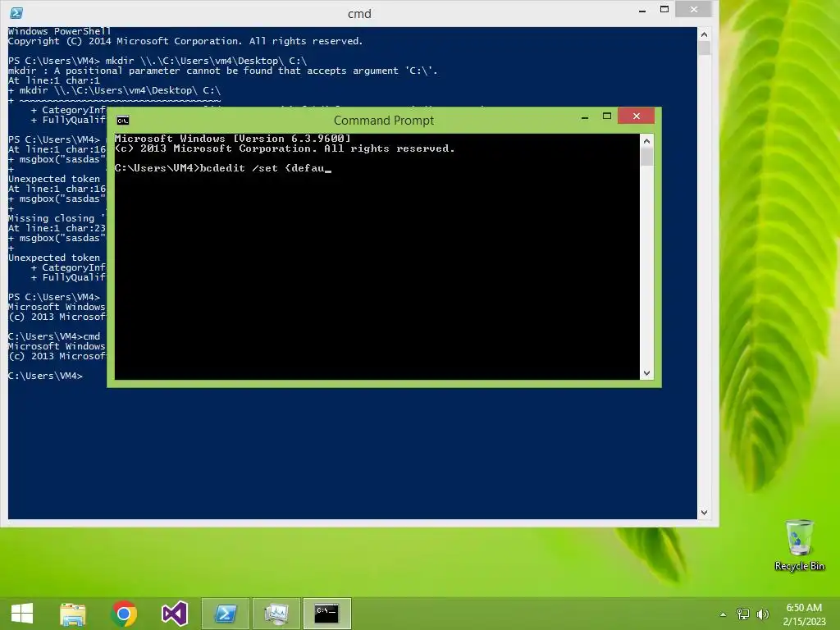The width and height of the screenshot is (840, 630).
Task: Maximize the cmd PowerShell window
Action: click(x=664, y=10)
